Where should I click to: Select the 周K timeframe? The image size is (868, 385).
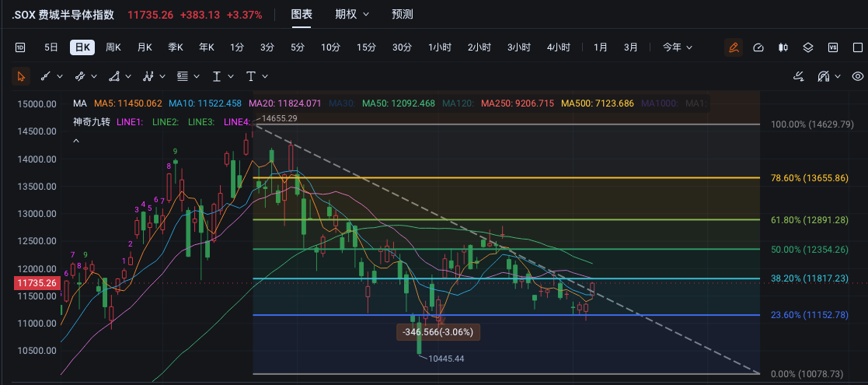tap(113, 47)
